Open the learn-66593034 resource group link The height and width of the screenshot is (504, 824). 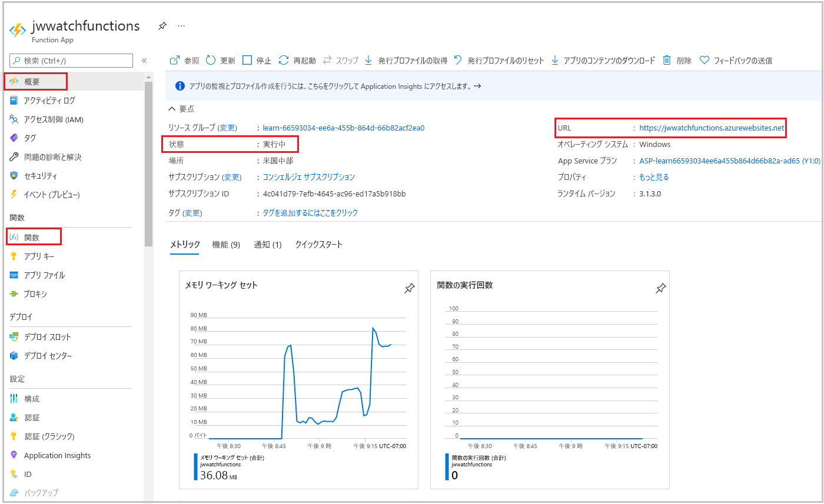point(344,128)
